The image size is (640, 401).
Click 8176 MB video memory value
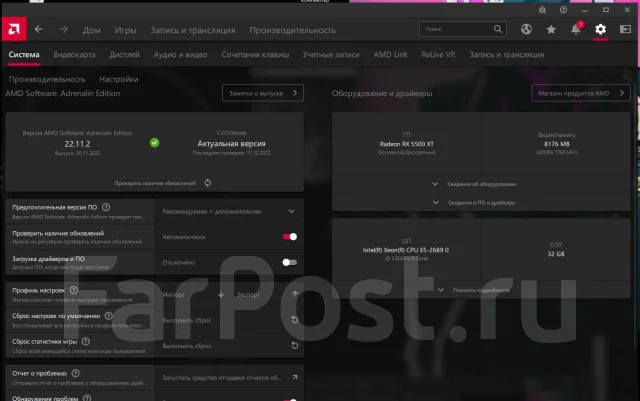556,144
